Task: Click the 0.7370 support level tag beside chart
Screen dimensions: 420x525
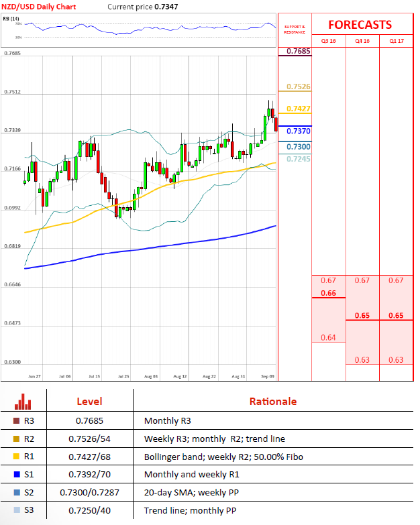Action: pyautogui.click(x=298, y=131)
